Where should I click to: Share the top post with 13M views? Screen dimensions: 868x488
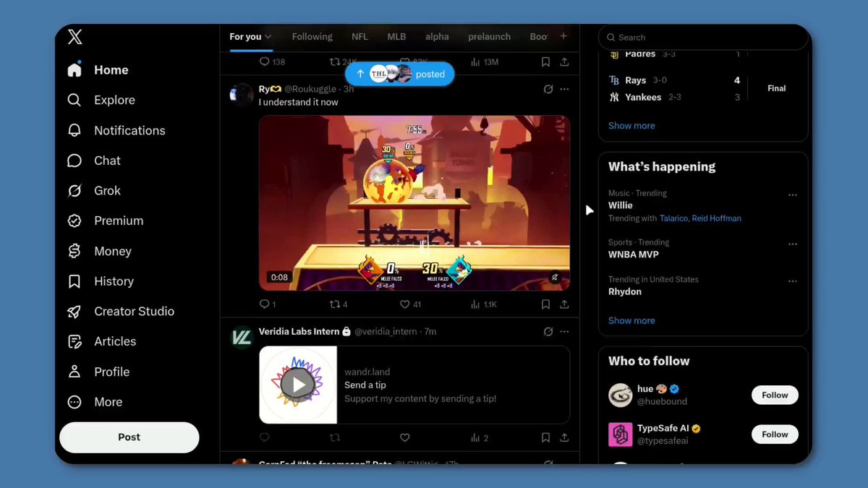click(564, 62)
